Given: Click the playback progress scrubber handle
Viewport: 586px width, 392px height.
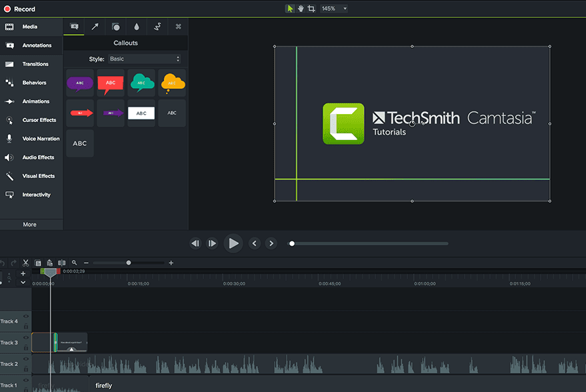Looking at the screenshot, I should click(292, 243).
